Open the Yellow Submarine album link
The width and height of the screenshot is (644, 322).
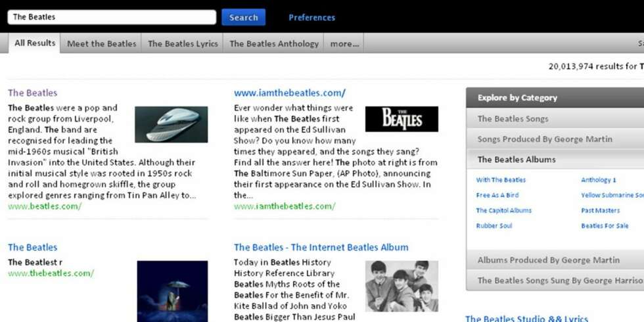612,195
